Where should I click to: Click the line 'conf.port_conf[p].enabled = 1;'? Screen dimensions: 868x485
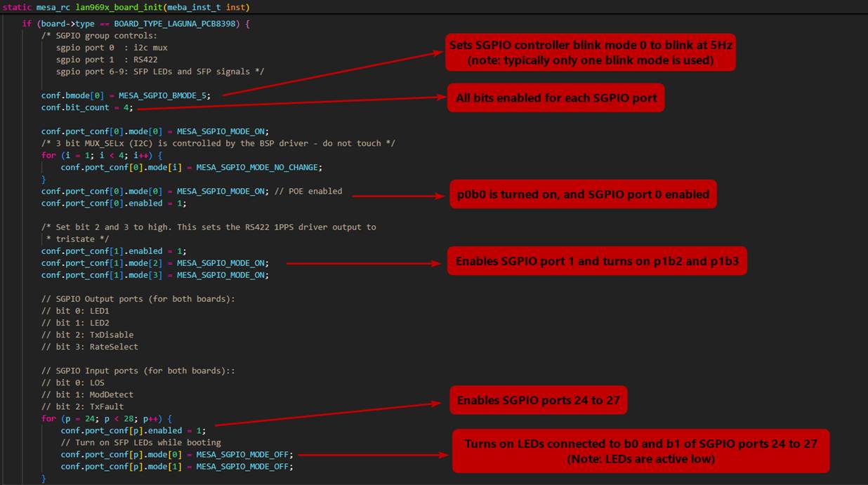133,430
